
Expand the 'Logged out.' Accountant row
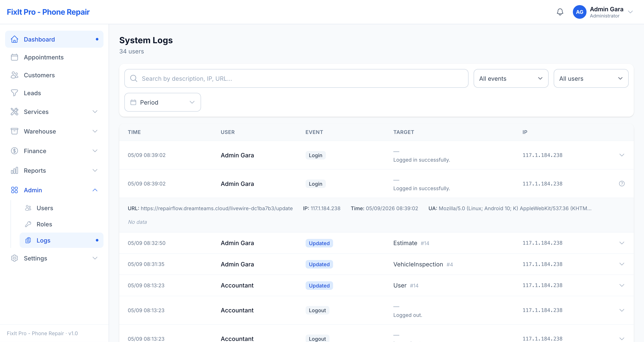[x=622, y=310]
